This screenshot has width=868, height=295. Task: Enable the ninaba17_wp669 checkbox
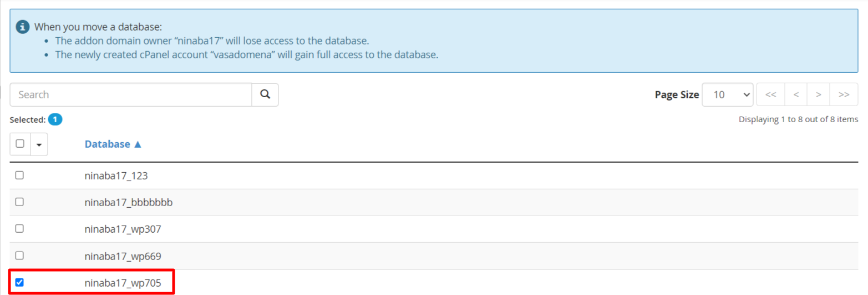(x=19, y=256)
